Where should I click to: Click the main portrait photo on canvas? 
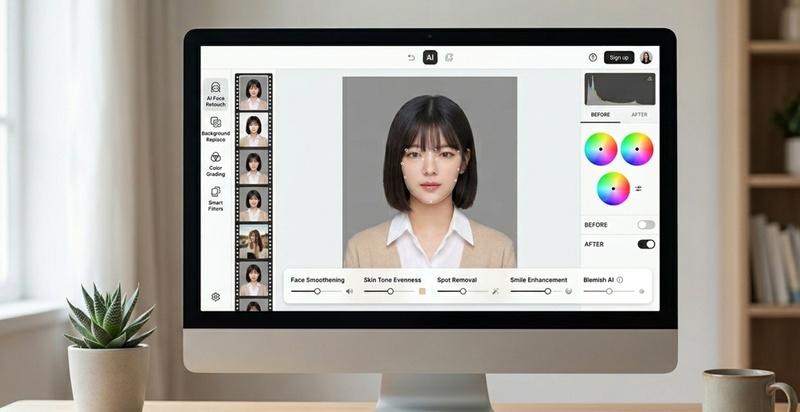(430, 172)
